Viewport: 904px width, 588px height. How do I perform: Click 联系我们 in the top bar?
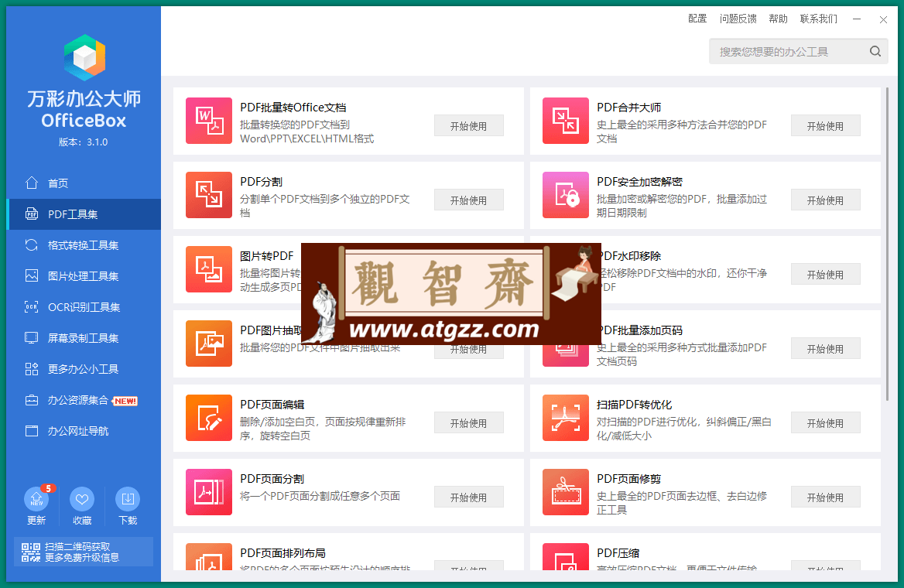(819, 19)
